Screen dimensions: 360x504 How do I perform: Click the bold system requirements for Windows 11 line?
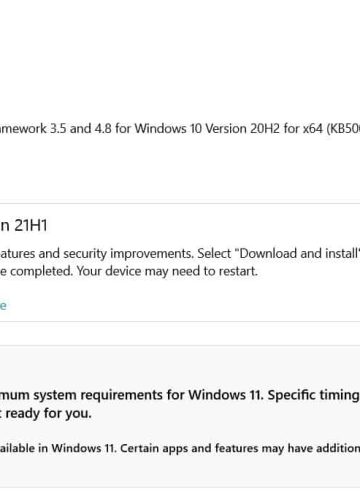pos(180,395)
